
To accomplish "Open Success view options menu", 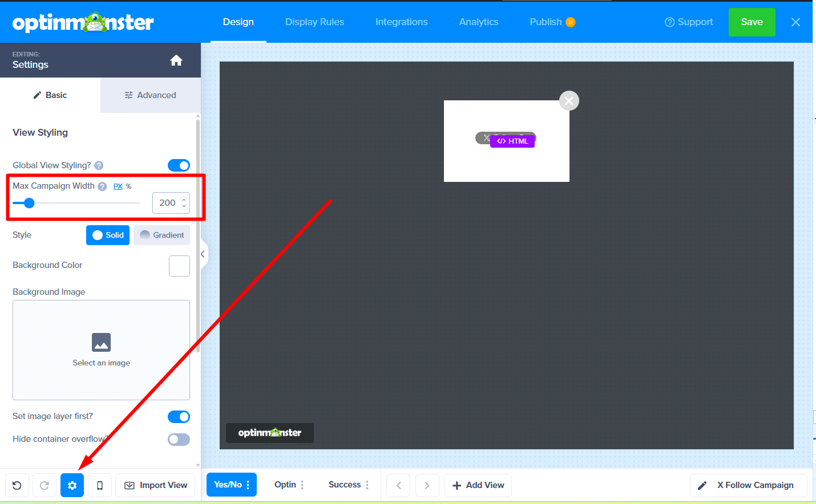I will tap(367, 485).
